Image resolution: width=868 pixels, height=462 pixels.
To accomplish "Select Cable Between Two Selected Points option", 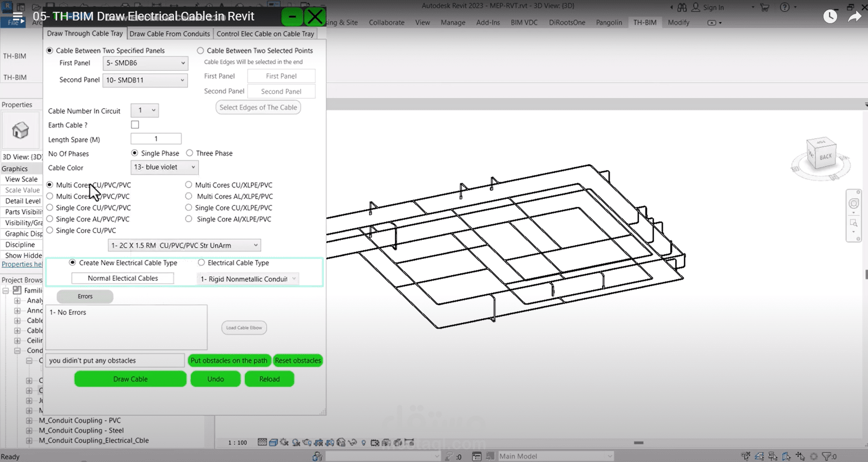I will (x=200, y=50).
